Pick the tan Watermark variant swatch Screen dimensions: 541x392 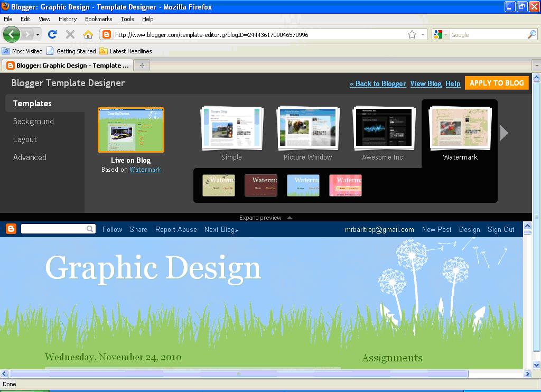click(218, 185)
